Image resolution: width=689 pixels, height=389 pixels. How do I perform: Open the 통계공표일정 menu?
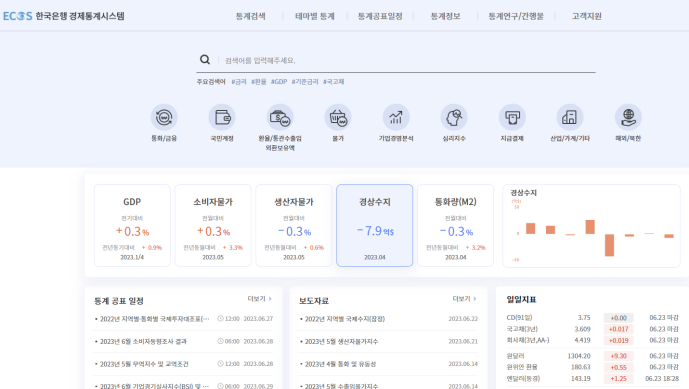click(x=380, y=16)
